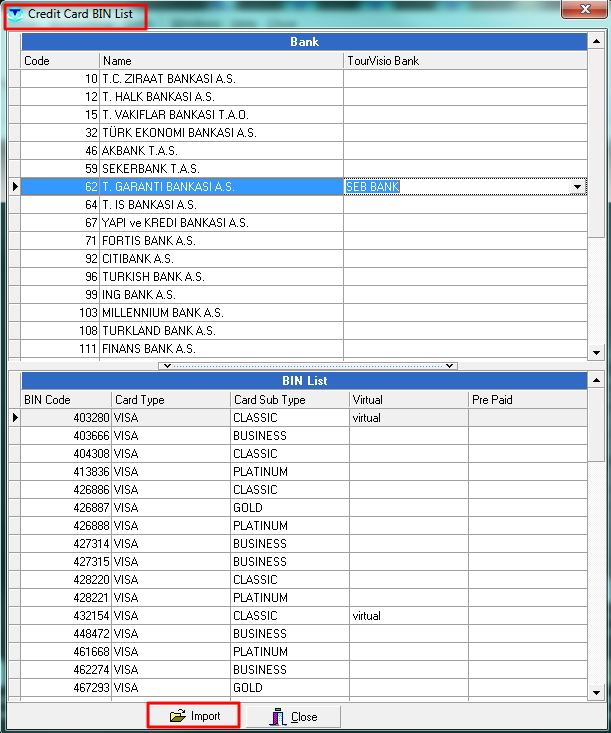Image resolution: width=611 pixels, height=733 pixels.
Task: Click the Import button folder icon
Action: pos(178,716)
